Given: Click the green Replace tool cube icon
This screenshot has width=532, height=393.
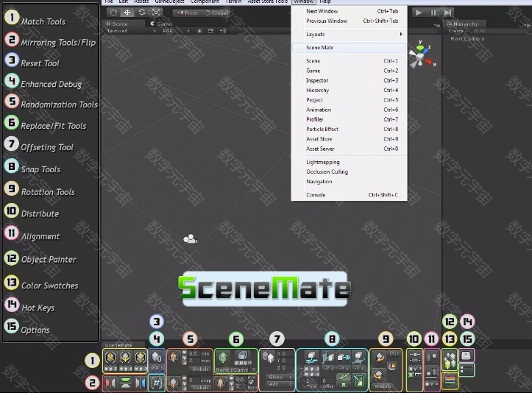Looking at the screenshot, I should point(223,358).
